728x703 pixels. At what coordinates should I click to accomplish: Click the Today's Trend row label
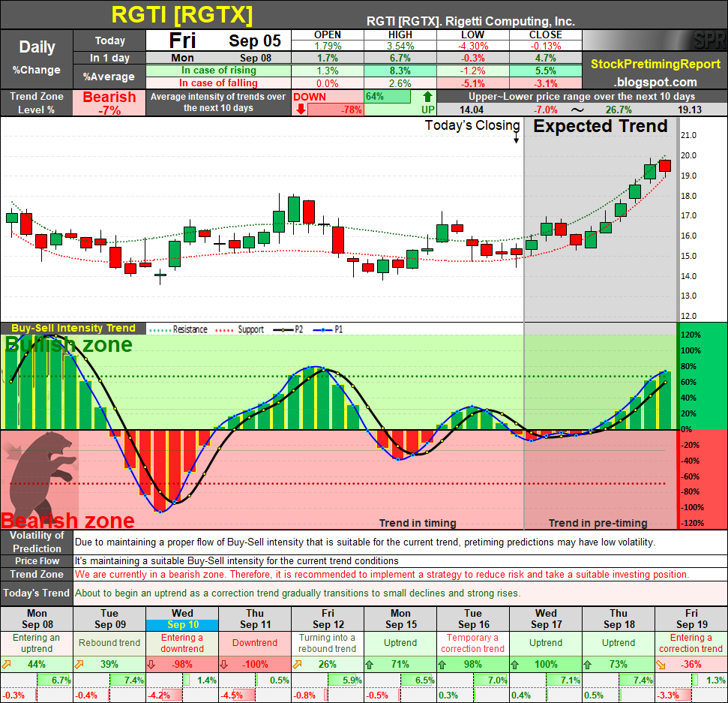37,593
